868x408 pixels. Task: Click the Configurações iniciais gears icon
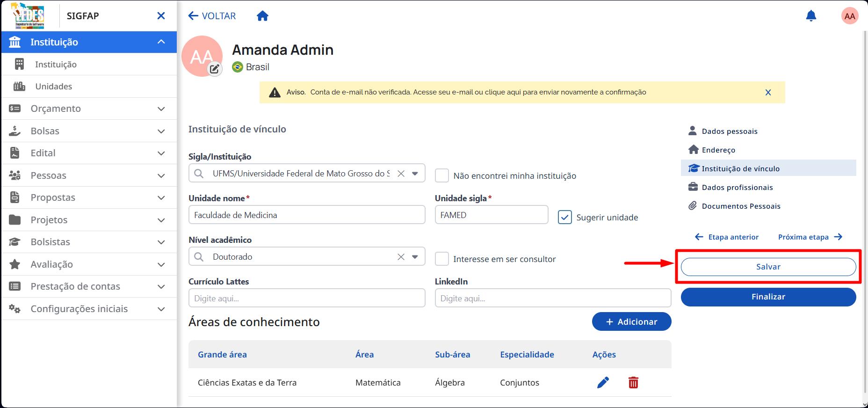(x=15, y=309)
